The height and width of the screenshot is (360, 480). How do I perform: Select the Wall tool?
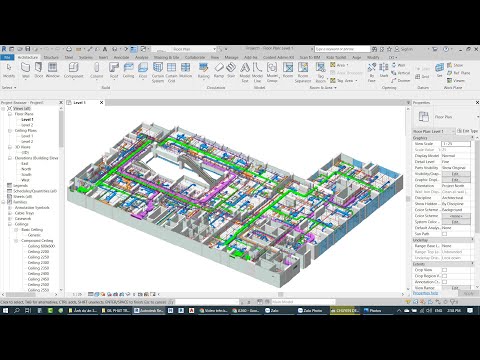click(x=26, y=71)
